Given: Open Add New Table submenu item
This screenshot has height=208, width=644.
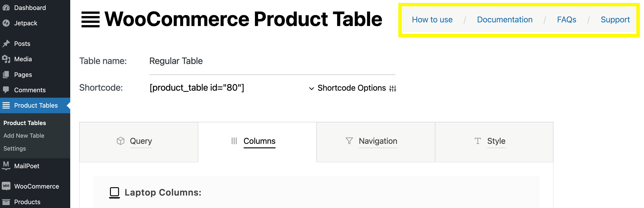Looking at the screenshot, I should [24, 135].
